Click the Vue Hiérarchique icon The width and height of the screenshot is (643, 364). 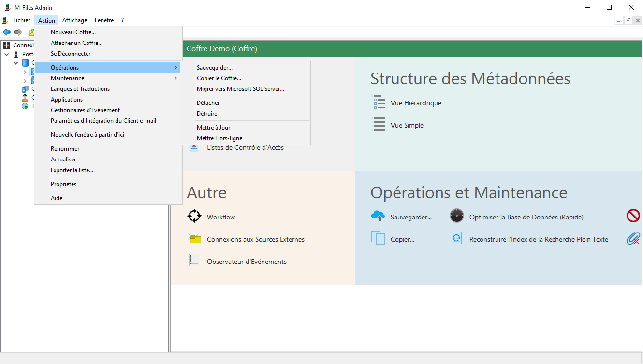point(378,102)
